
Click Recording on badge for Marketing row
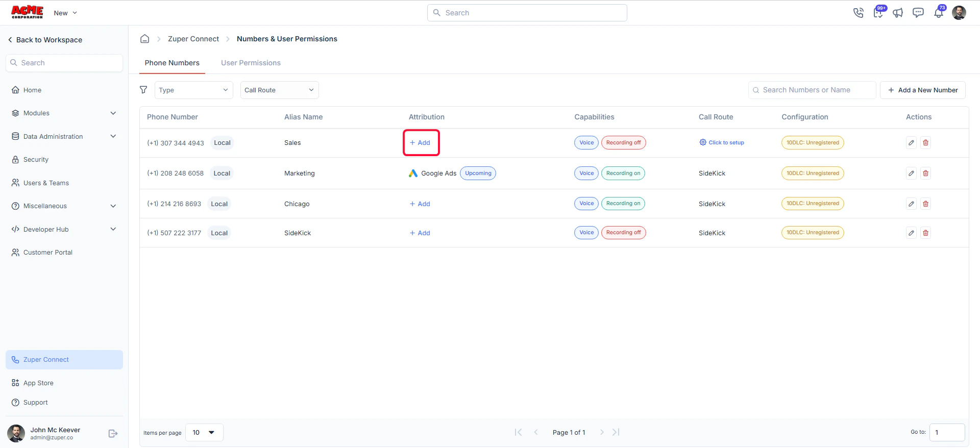click(623, 173)
